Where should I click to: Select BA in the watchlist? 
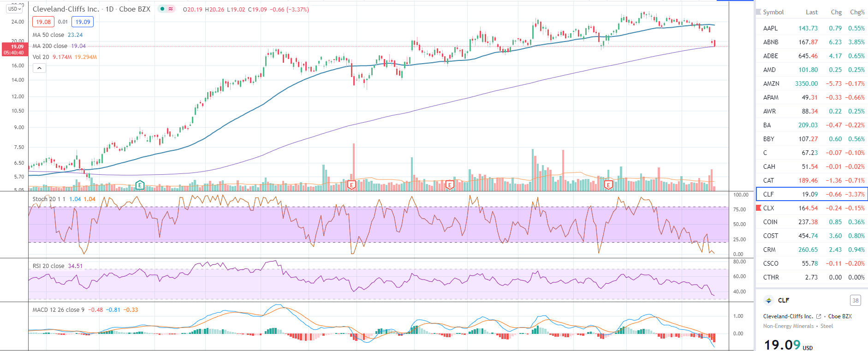[812, 125]
